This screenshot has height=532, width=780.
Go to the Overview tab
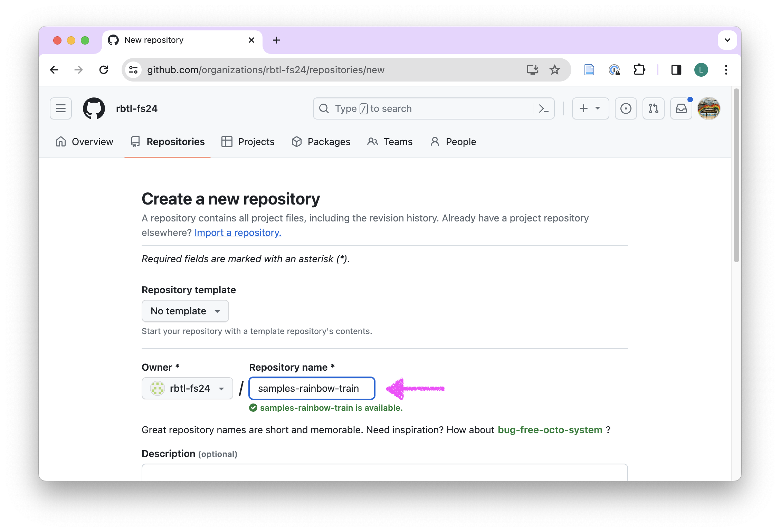tap(84, 142)
